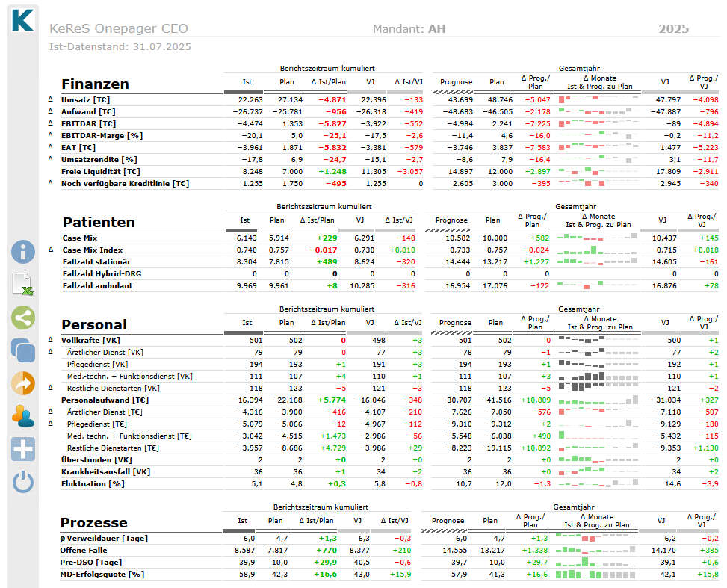Click the Fallzahl stationär row label

point(96,262)
